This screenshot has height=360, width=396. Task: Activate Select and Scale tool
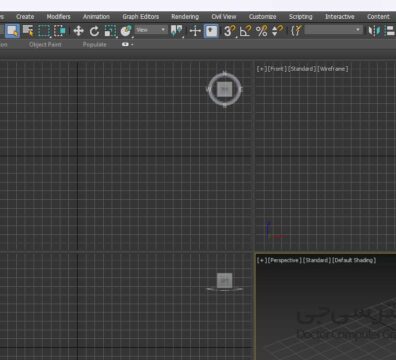[110, 31]
